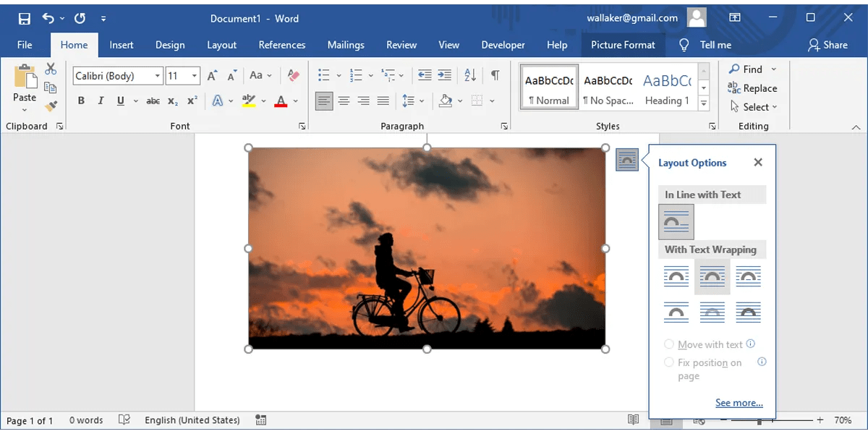Toggle Strikethrough formatting
This screenshot has height=434, width=868.
click(153, 101)
